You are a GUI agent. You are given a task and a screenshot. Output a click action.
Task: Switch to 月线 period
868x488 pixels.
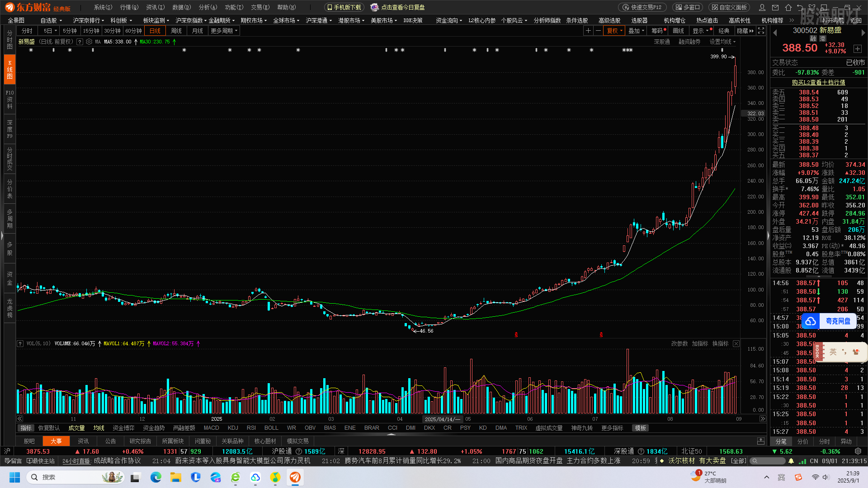198,31
